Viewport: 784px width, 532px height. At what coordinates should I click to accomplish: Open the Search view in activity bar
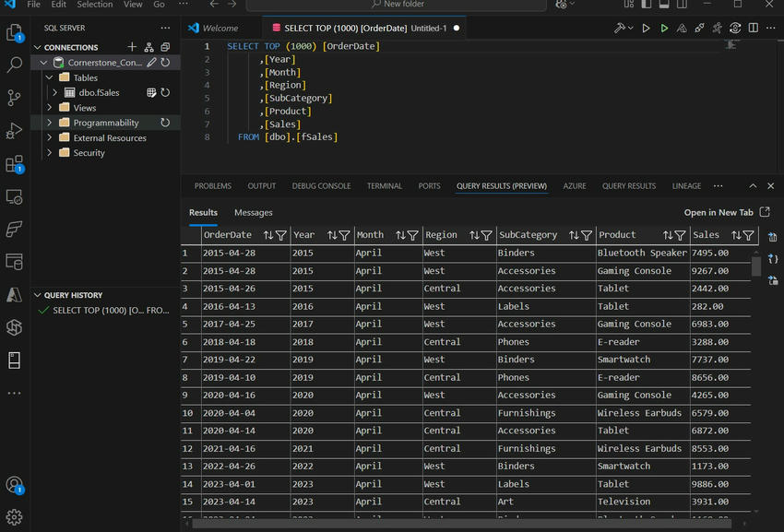click(14, 65)
